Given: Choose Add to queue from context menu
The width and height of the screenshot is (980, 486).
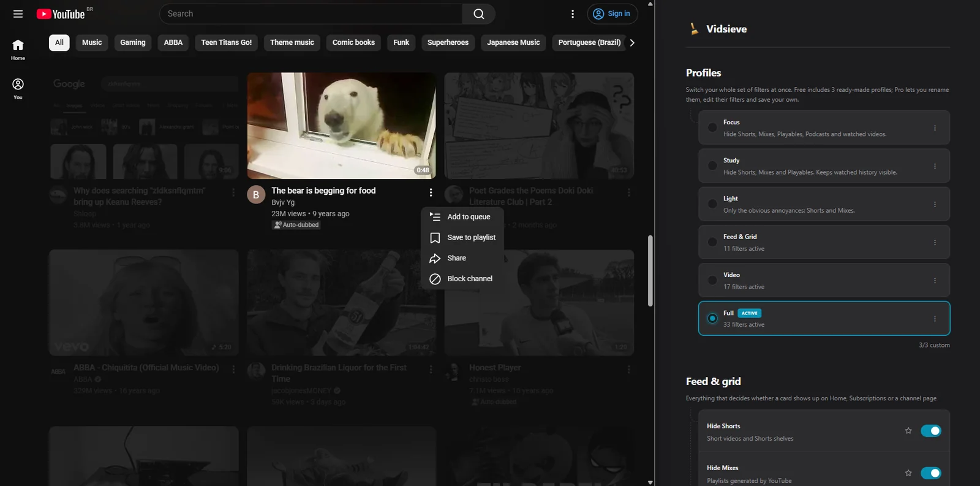Looking at the screenshot, I should pos(462,217).
